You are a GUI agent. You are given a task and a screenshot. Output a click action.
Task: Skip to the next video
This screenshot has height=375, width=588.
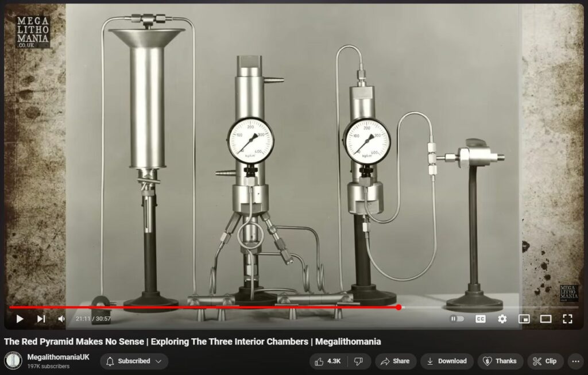click(x=41, y=319)
